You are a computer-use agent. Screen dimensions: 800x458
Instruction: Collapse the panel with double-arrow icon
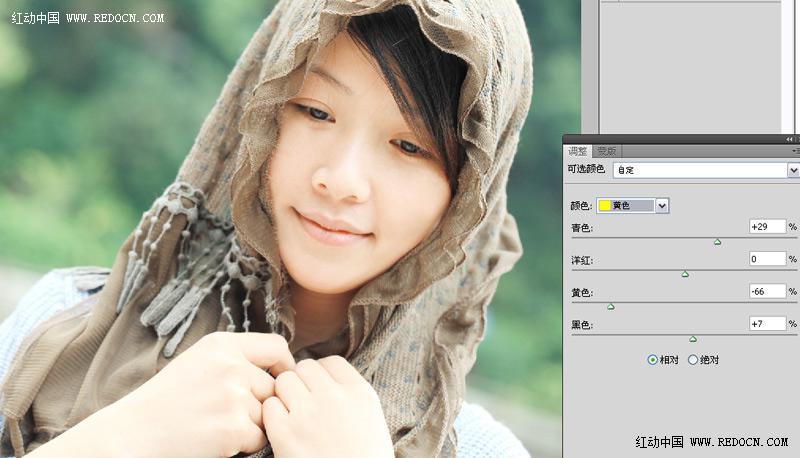(x=789, y=139)
